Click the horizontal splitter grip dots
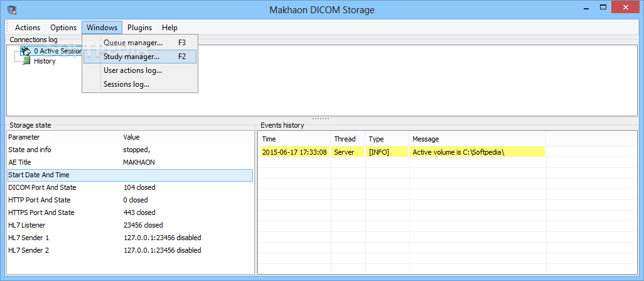Image resolution: width=644 pixels, height=281 pixels. [321, 119]
